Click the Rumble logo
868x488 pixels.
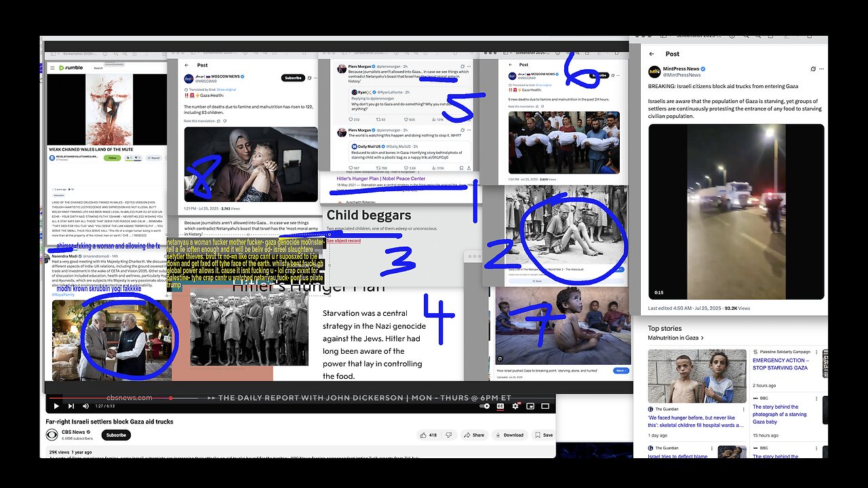click(71, 68)
